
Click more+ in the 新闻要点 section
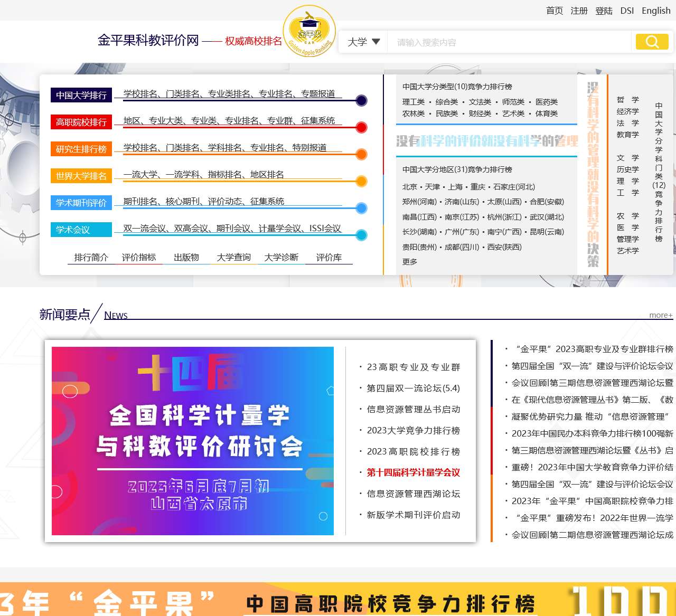click(x=661, y=315)
